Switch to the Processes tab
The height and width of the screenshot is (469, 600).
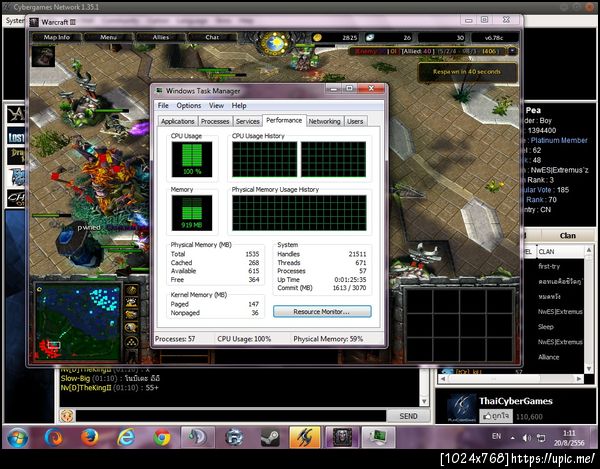tap(215, 121)
